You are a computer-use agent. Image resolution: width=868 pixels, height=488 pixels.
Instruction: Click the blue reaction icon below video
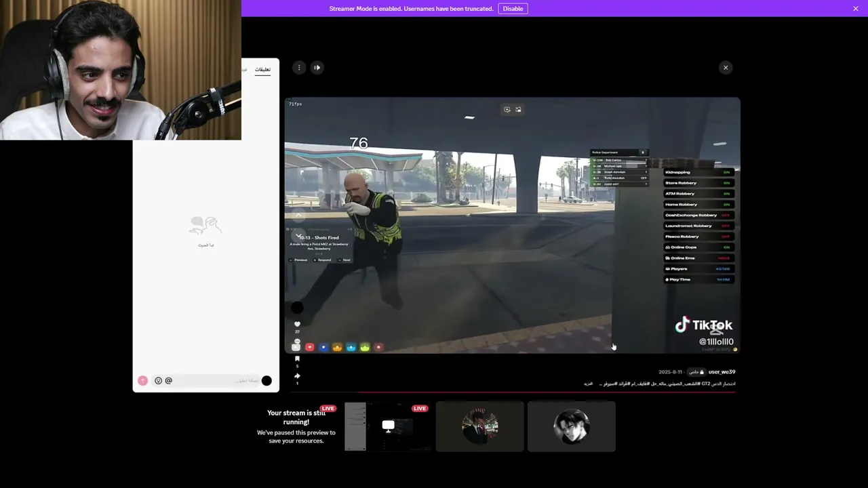tap(323, 347)
